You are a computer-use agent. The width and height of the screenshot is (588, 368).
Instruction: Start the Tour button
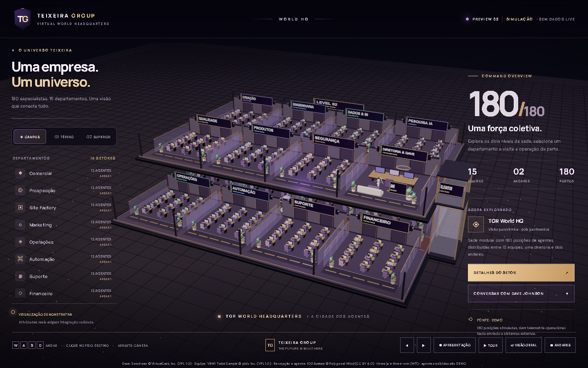tap(490, 345)
